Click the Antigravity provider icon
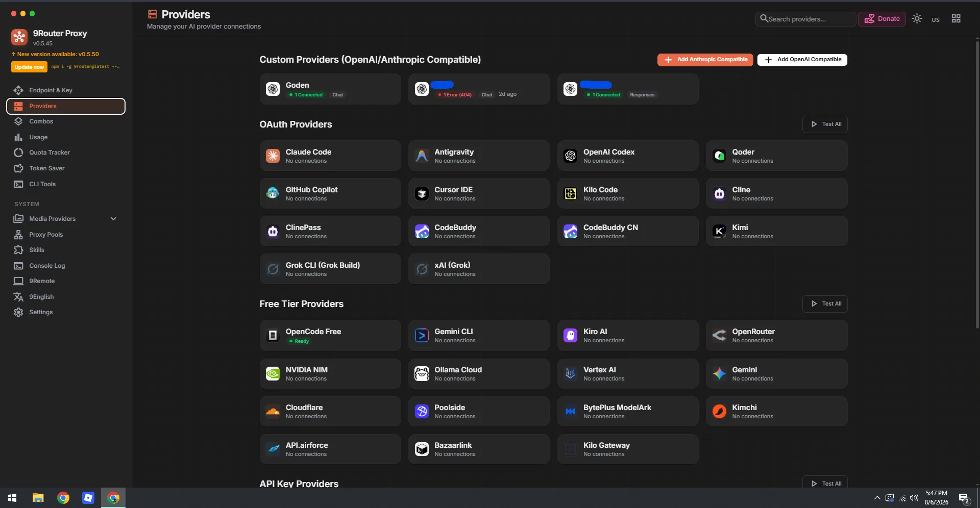The image size is (980, 508). [422, 156]
